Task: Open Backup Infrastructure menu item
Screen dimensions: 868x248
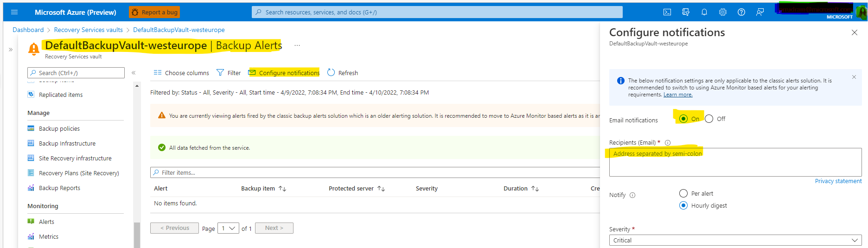Action: [67, 143]
